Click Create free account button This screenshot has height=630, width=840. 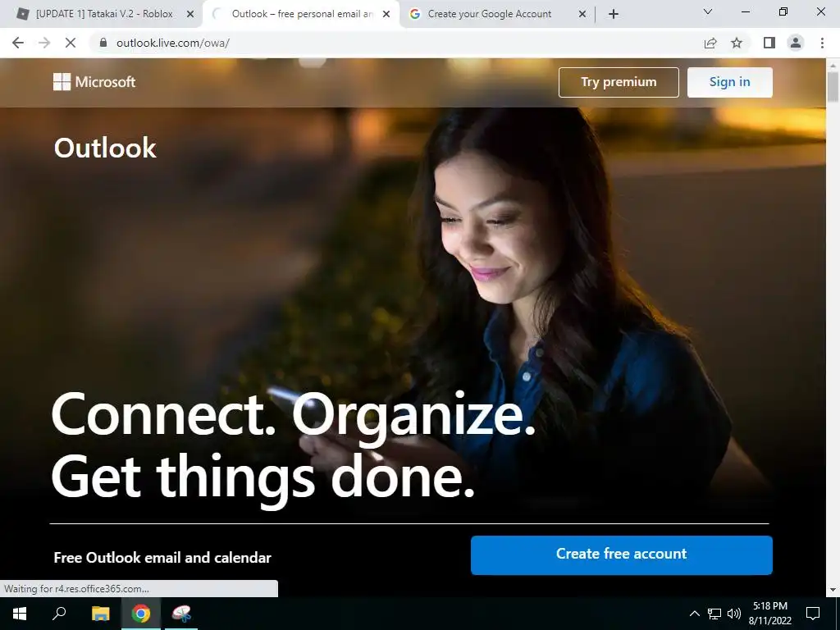tap(622, 555)
